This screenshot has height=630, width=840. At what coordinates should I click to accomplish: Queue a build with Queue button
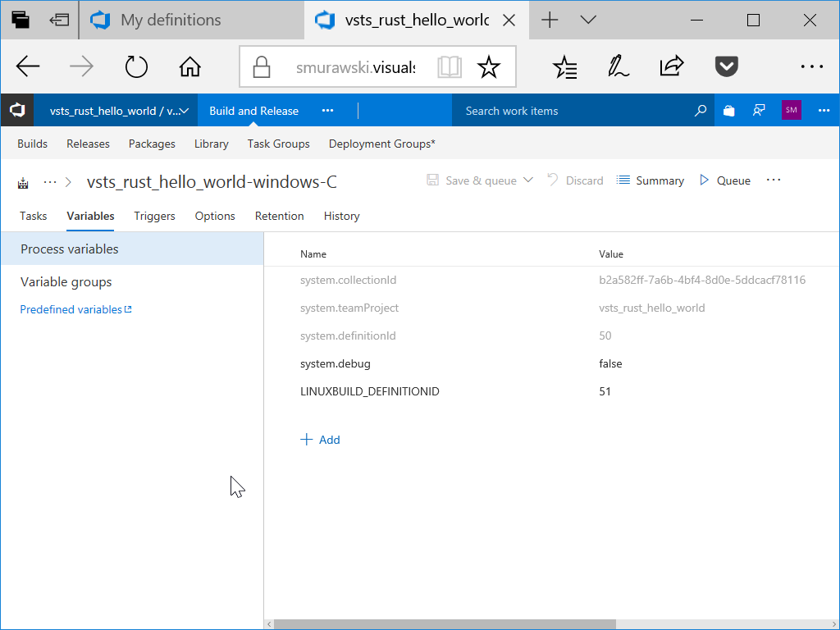(x=725, y=180)
